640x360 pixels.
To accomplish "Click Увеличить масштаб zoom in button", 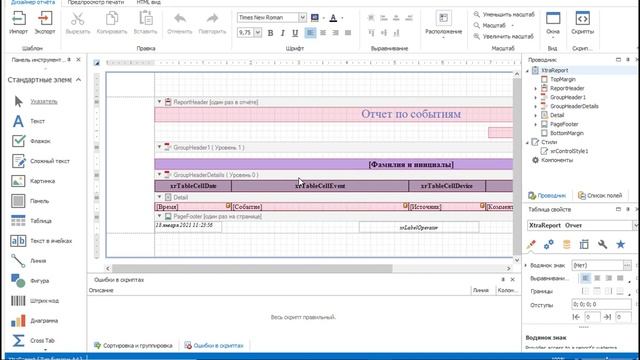I will click(503, 36).
